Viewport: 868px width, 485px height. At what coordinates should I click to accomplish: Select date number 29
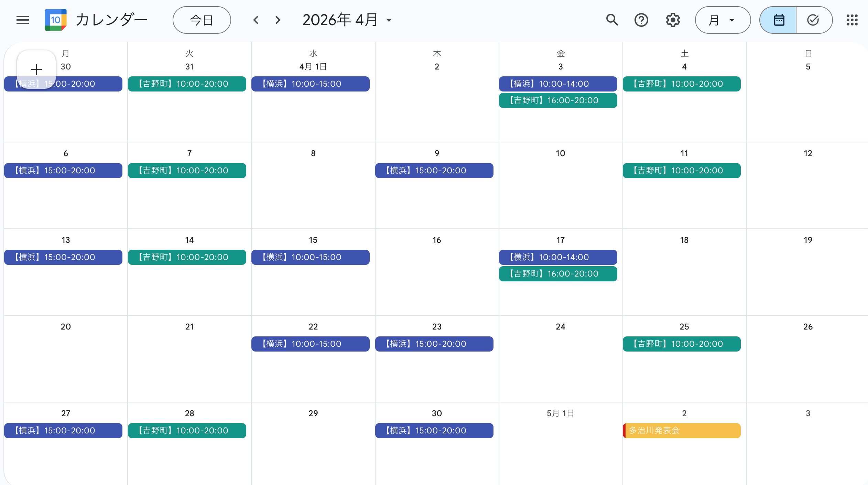313,413
